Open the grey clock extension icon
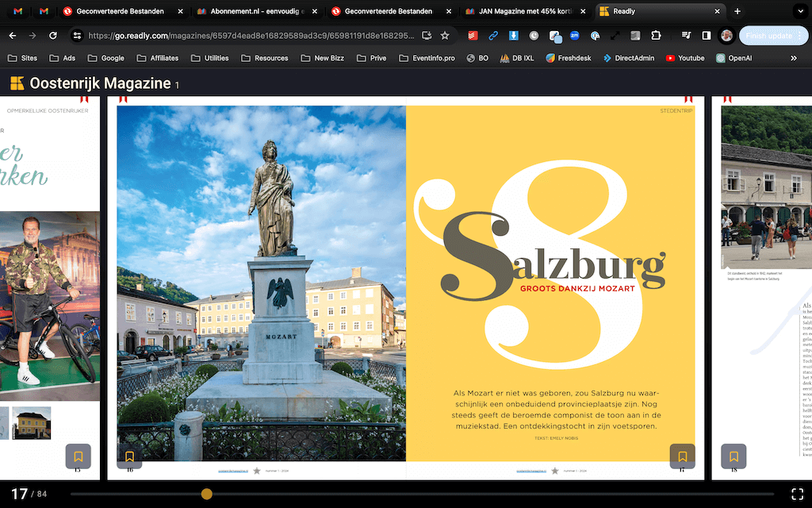 [x=534, y=36]
